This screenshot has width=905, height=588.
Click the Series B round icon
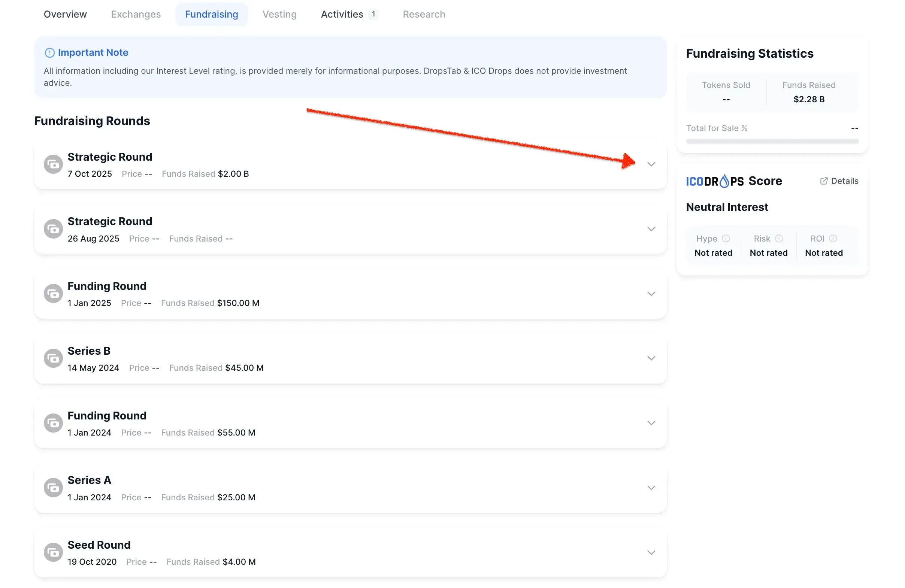point(53,358)
